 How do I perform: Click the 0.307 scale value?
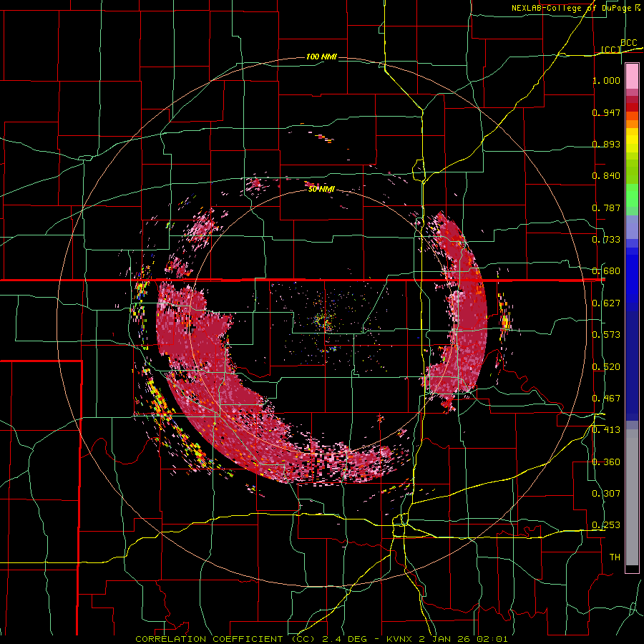click(606, 494)
